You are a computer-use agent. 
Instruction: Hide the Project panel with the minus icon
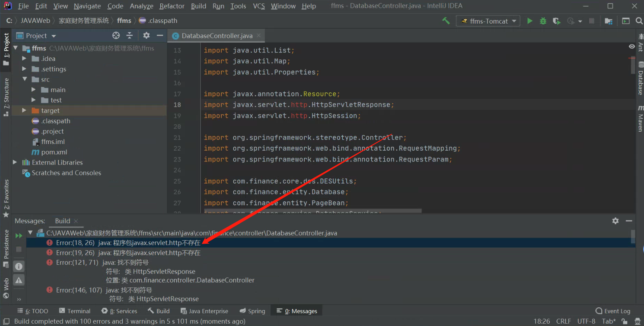click(160, 36)
